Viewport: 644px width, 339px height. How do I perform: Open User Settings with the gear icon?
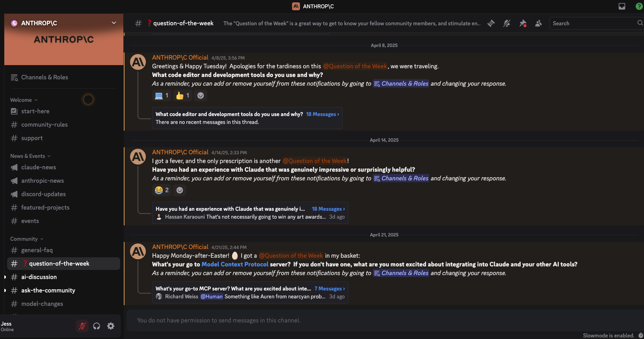click(110, 326)
